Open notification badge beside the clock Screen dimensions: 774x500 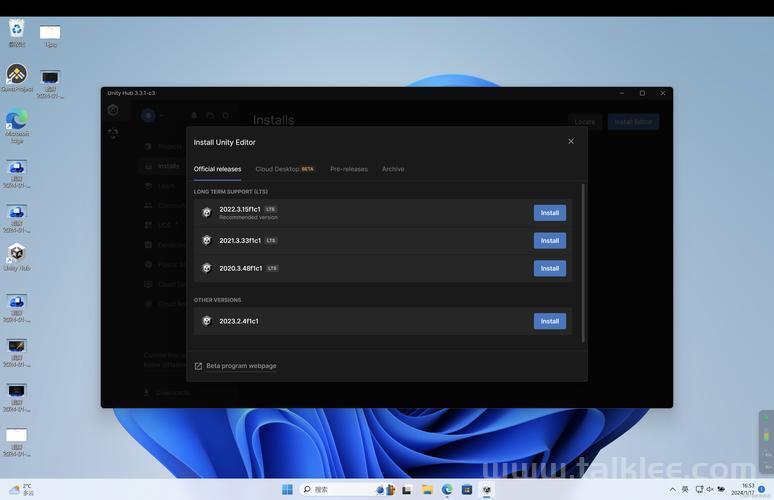pos(762,489)
